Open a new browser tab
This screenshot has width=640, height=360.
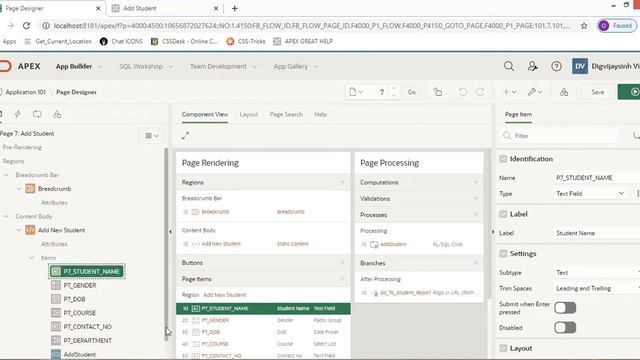click(235, 8)
